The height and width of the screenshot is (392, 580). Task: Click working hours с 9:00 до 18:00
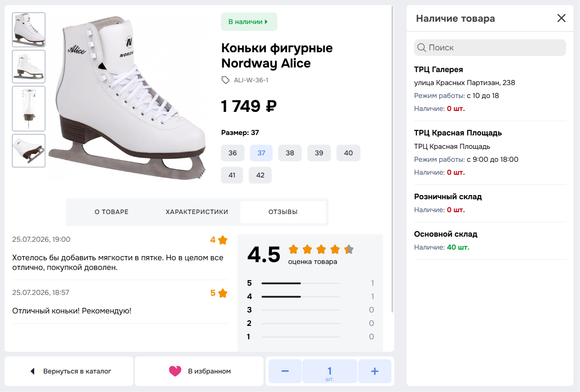[x=493, y=159]
